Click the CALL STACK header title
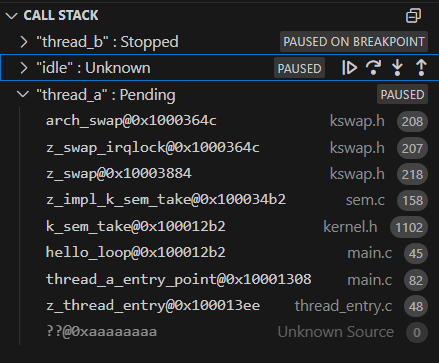 point(61,16)
